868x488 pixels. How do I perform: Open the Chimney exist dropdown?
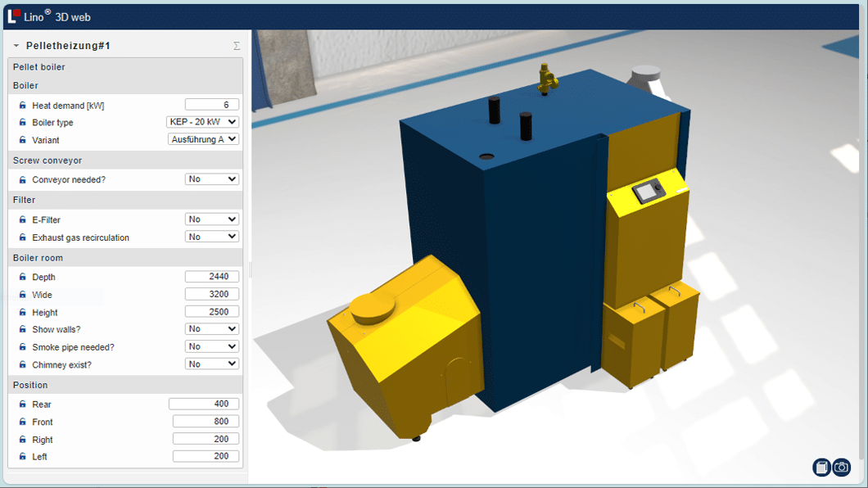212,364
